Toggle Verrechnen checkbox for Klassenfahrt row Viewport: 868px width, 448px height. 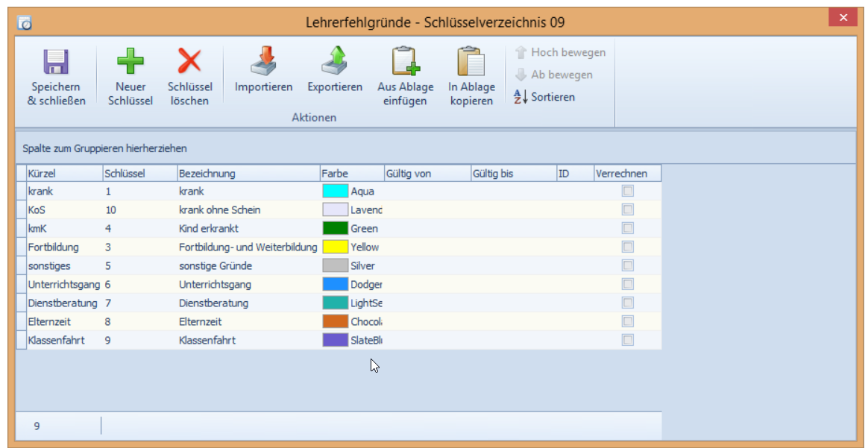coord(628,340)
